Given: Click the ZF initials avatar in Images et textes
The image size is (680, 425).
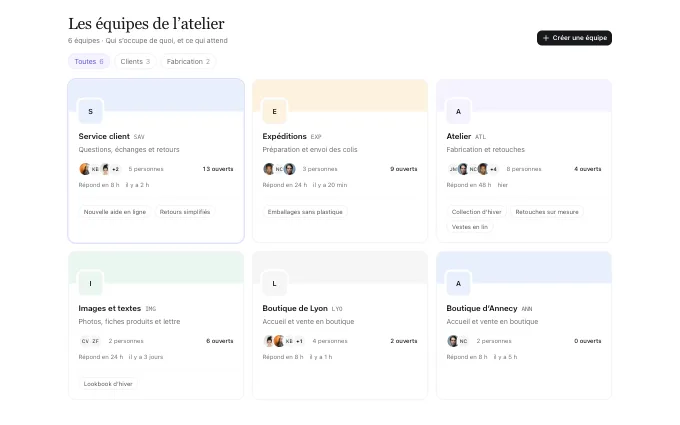Looking at the screenshot, I should click(95, 341).
